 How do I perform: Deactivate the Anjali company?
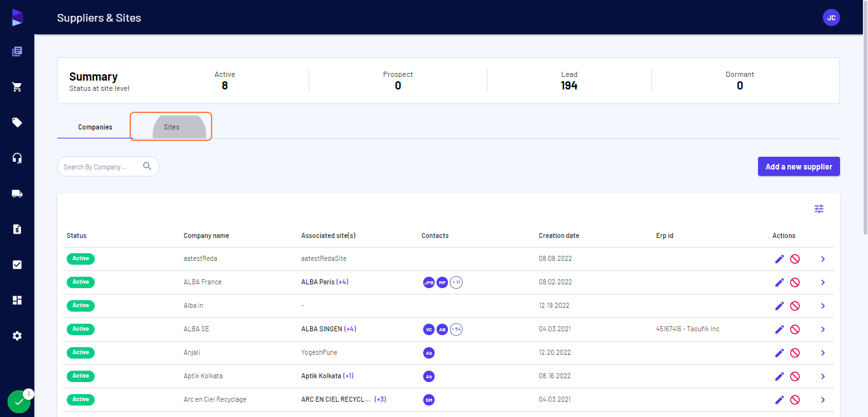pos(794,353)
